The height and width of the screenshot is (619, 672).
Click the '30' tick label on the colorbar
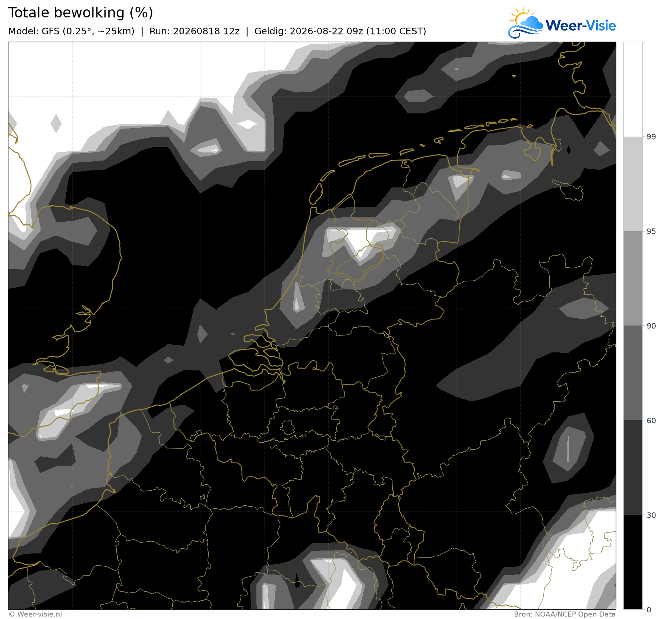click(x=651, y=515)
